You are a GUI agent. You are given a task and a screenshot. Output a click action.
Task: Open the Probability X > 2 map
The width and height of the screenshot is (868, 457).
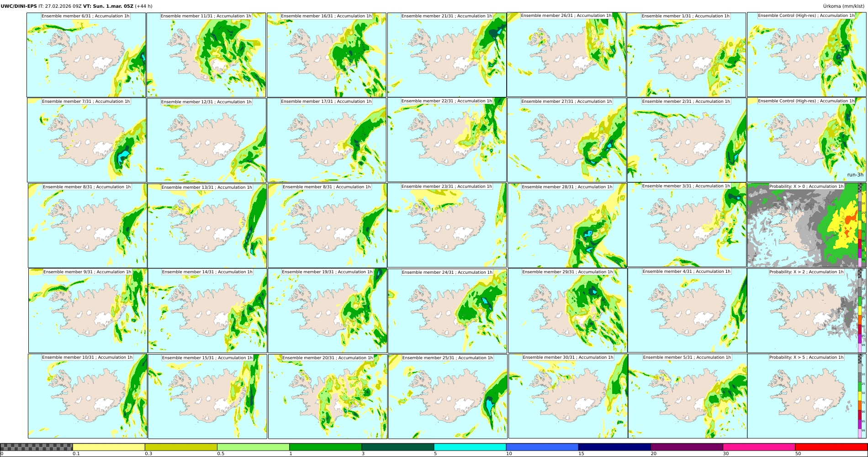807,310
